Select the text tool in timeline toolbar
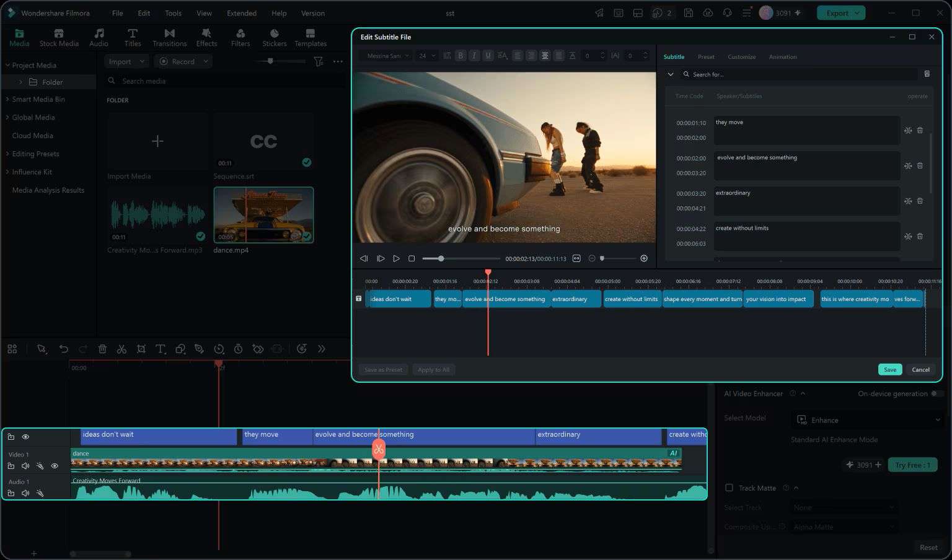The width and height of the screenshot is (952, 560). tap(161, 349)
